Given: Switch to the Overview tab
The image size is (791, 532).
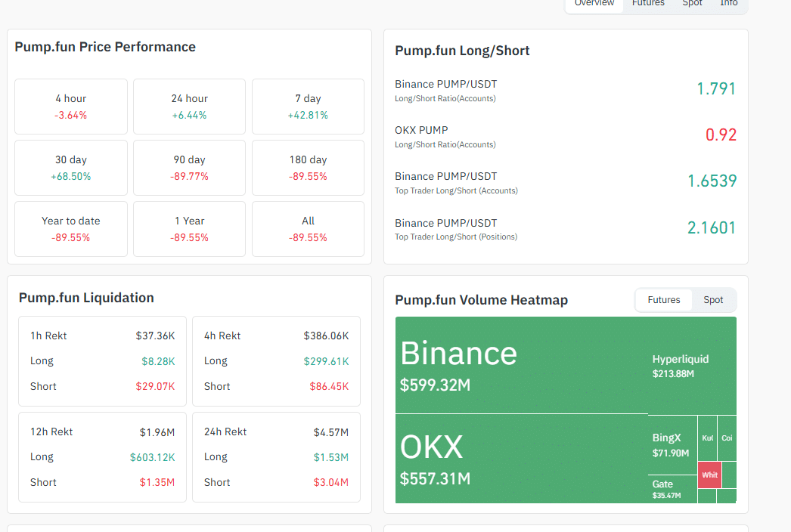Looking at the screenshot, I should click(x=594, y=4).
